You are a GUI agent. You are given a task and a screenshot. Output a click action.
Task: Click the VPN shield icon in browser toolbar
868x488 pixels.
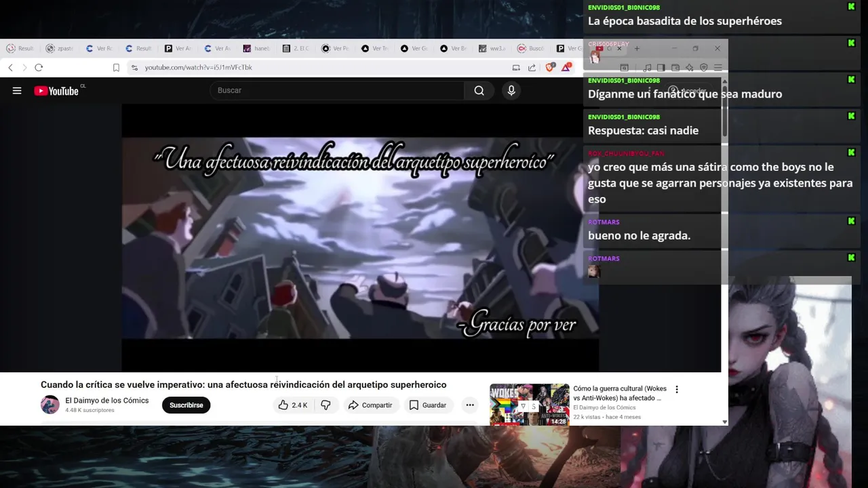pos(704,68)
